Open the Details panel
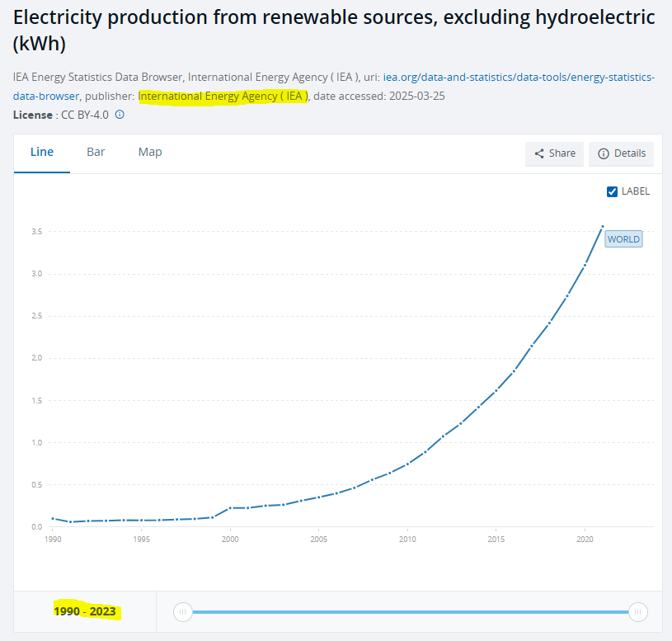 621,153
